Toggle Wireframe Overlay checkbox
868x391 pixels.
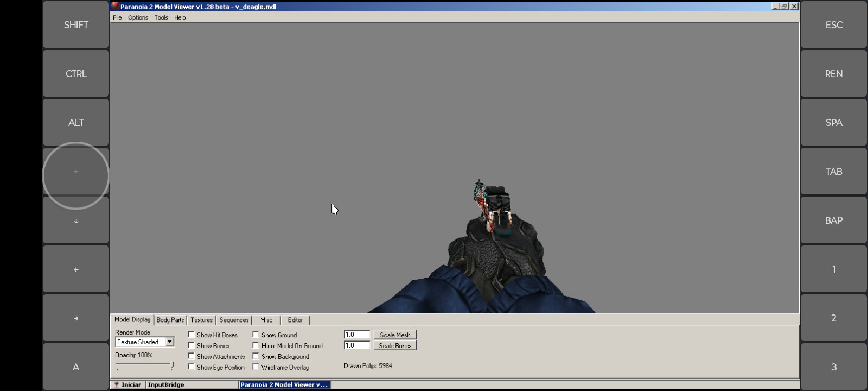256,367
